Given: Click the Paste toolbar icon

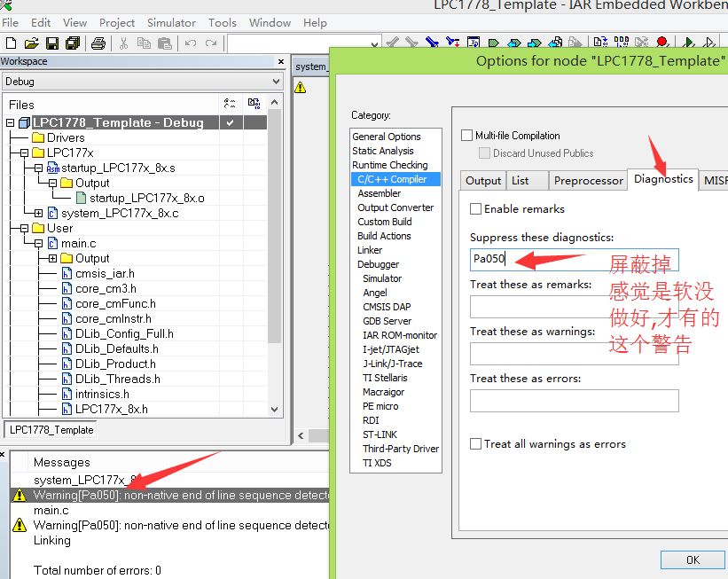Looking at the screenshot, I should point(165,43).
